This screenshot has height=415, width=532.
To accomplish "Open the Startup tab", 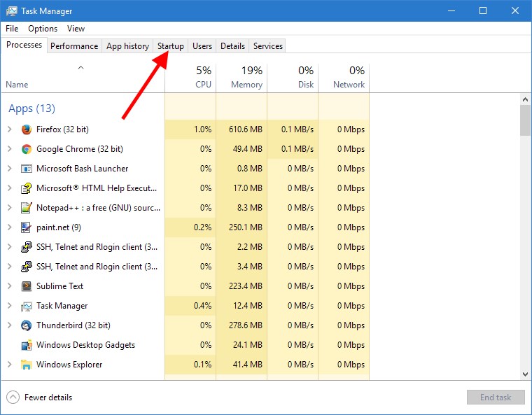I will (x=171, y=46).
